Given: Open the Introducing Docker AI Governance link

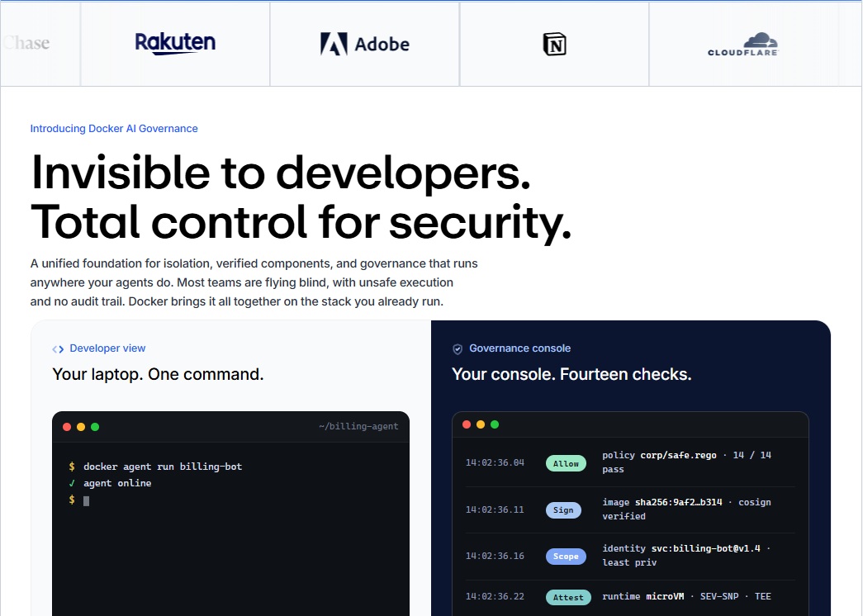Looking at the screenshot, I should click(x=114, y=128).
